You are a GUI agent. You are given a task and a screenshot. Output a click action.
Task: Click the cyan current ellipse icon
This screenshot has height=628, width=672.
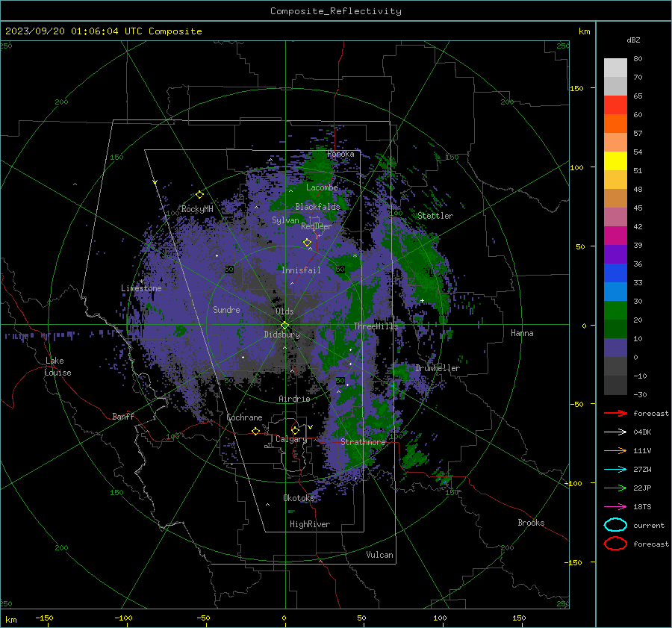[615, 525]
